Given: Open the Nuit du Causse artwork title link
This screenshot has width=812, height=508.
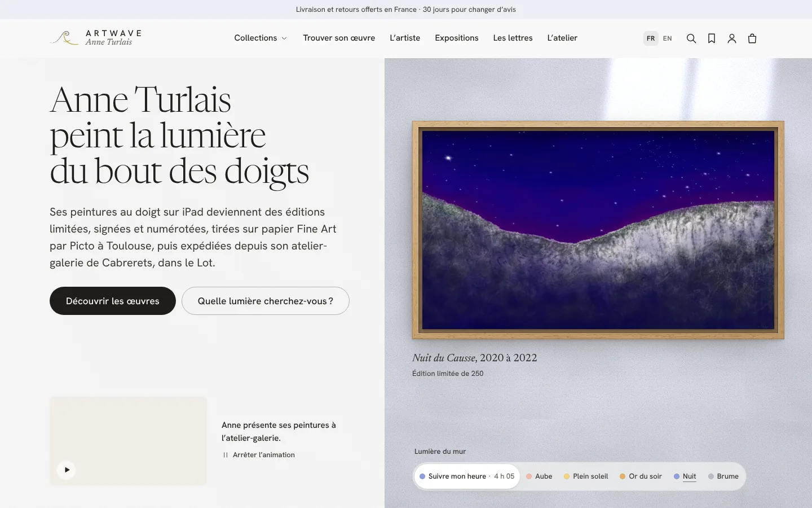Looking at the screenshot, I should click(x=474, y=358).
